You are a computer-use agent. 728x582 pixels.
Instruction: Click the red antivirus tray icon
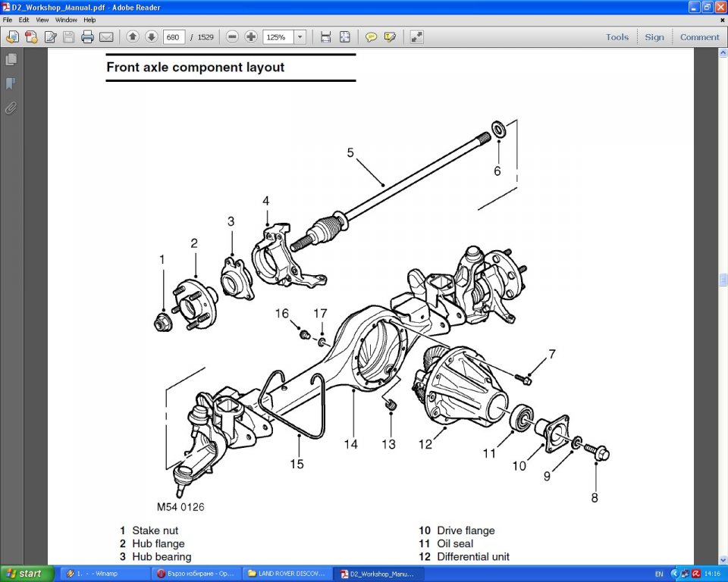point(696,574)
